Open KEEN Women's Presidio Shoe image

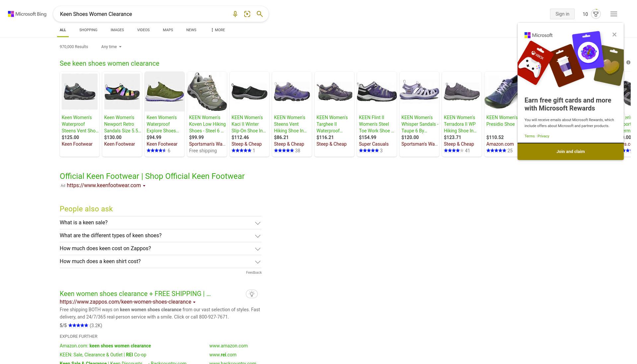point(501,92)
